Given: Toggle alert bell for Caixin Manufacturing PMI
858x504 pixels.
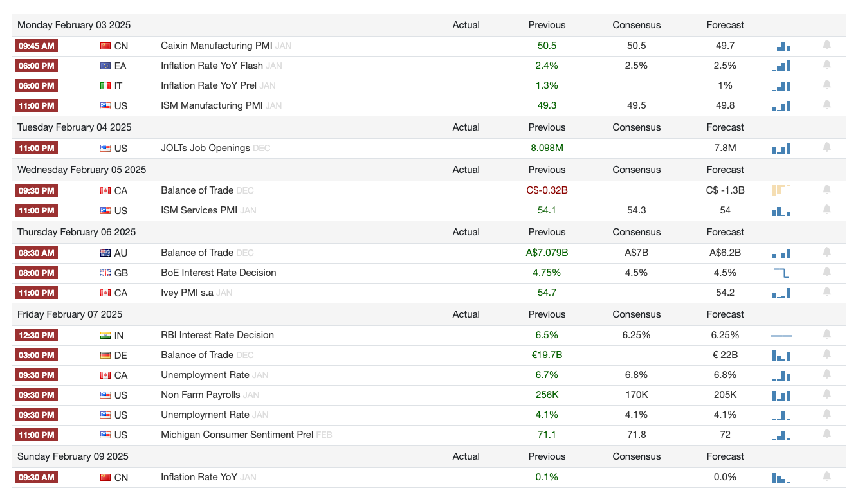Looking at the screenshot, I should coord(826,45).
